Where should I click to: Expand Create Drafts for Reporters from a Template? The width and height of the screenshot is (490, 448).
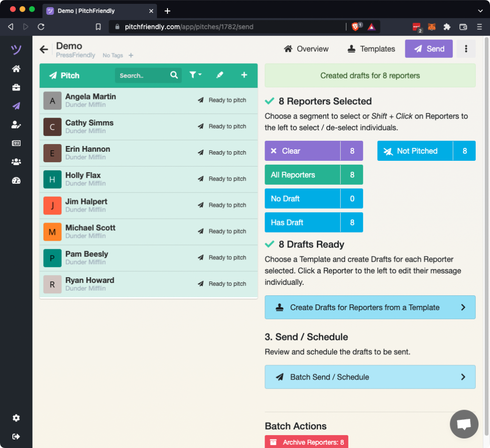click(x=370, y=307)
